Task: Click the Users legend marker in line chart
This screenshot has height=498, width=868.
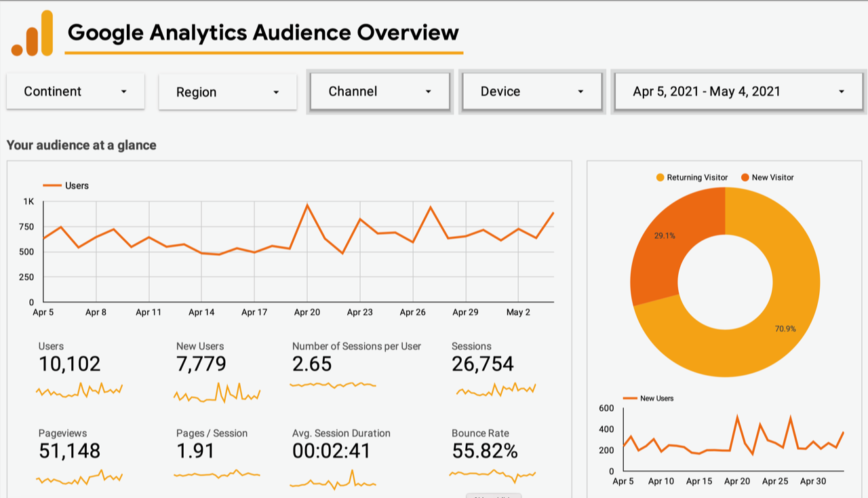Action: coord(52,185)
